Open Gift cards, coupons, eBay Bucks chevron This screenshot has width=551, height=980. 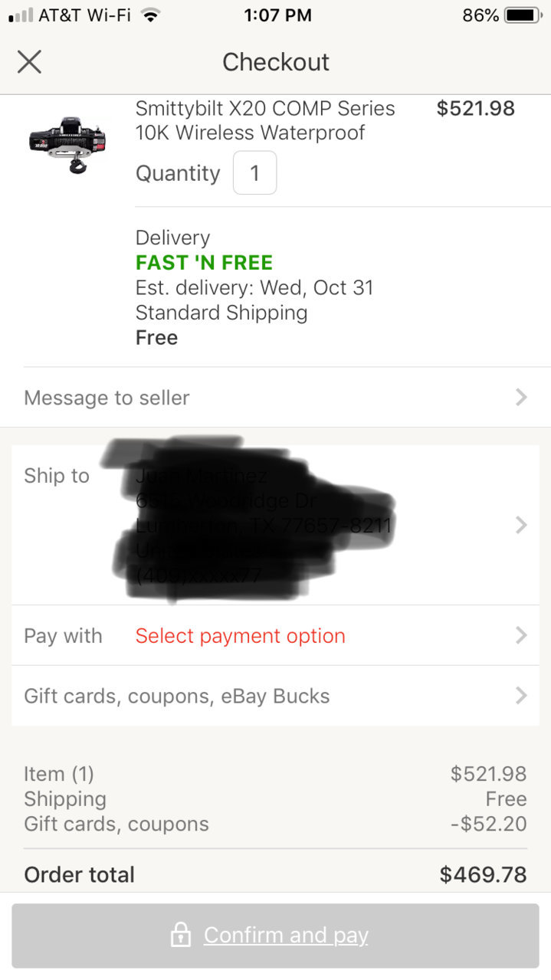pyautogui.click(x=521, y=695)
